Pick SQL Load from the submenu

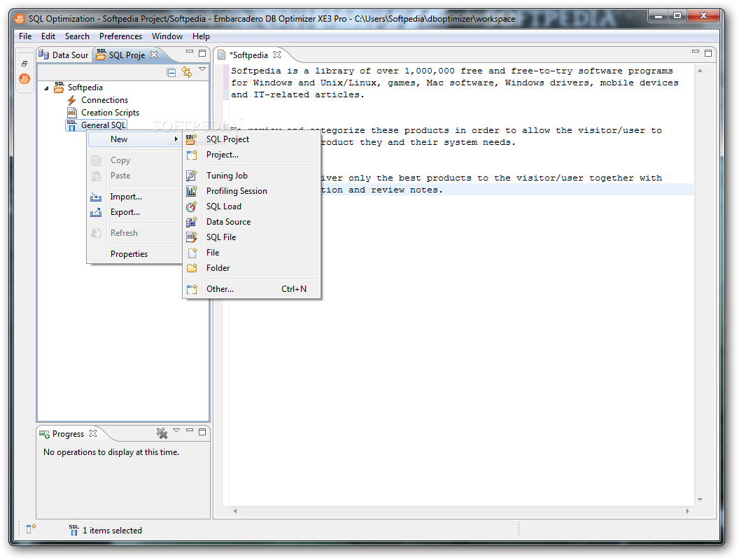[251, 206]
